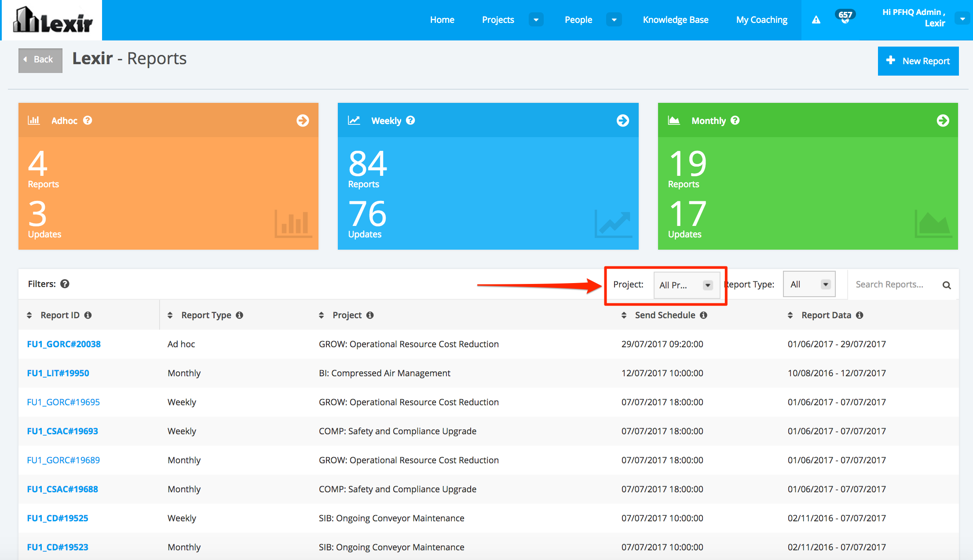Open the Knowledge Base menu item
Image resolution: width=973 pixels, height=560 pixels.
[675, 20]
